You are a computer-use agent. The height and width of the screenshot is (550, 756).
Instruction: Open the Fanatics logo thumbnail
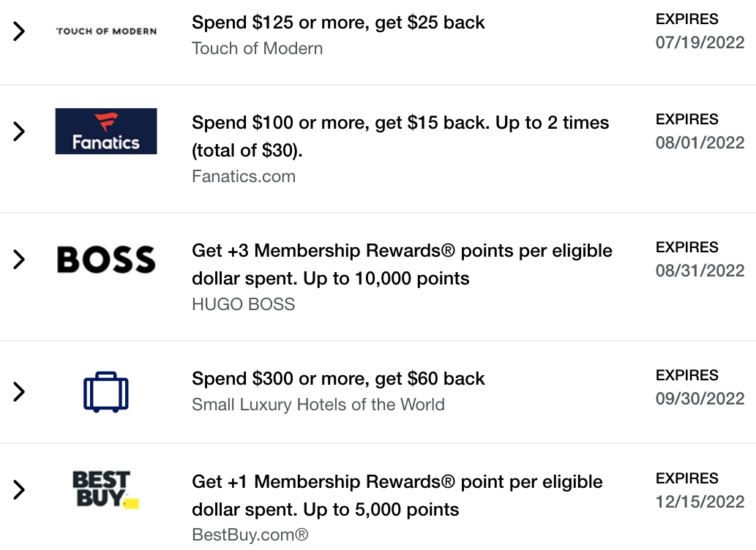point(106,131)
